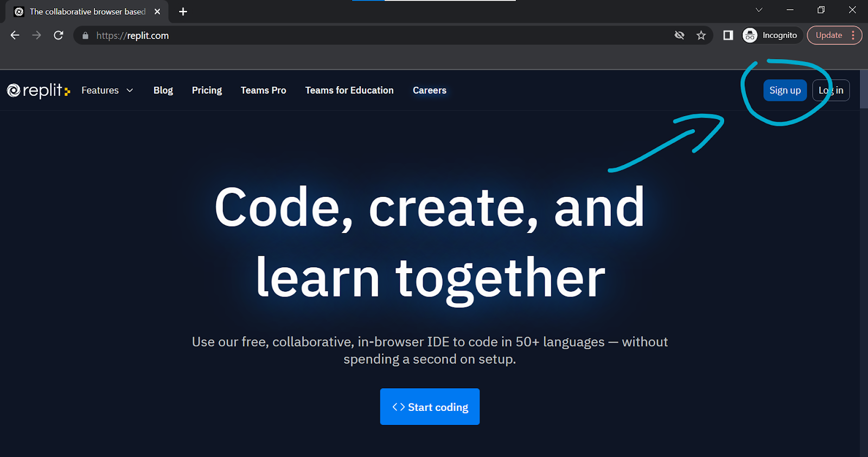This screenshot has height=457, width=868.
Task: Open Teams for Education link
Action: 349,91
